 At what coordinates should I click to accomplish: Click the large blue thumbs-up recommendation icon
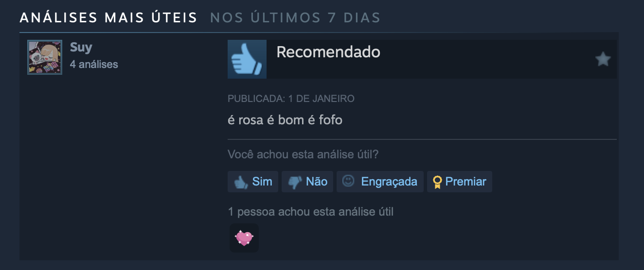[247, 59]
